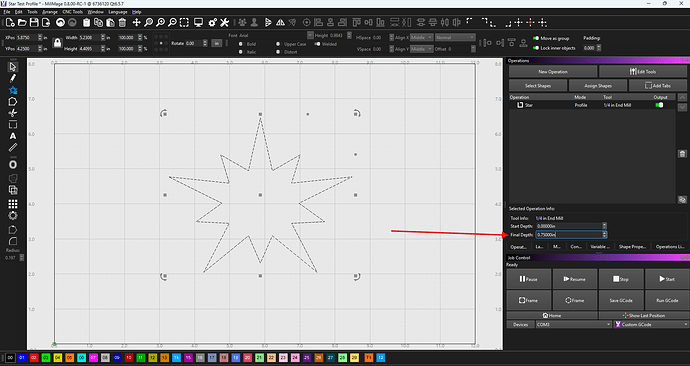Click the Start Depth spinner arrows
690x366 pixels.
604,226
